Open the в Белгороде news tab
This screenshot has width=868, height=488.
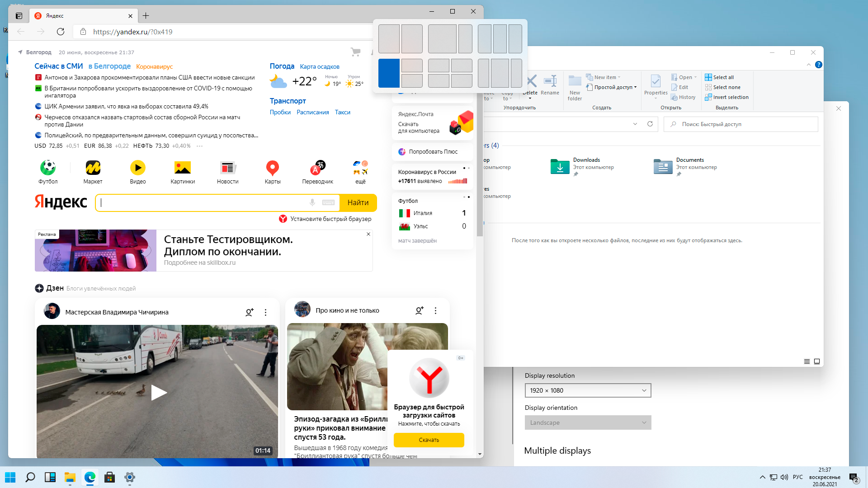point(109,66)
